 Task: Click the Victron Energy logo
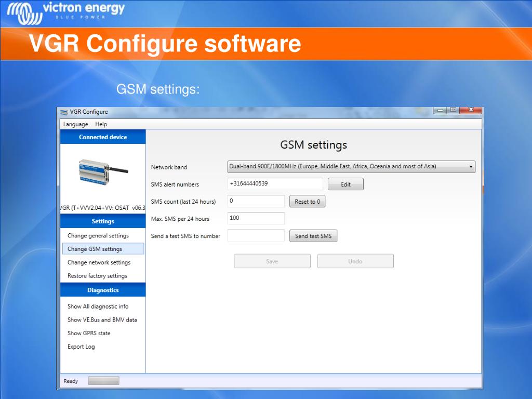pos(66,13)
